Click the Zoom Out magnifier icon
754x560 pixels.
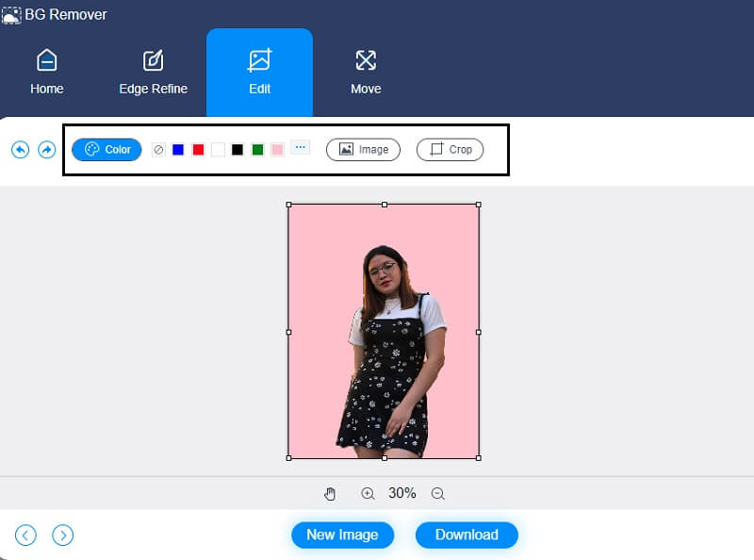(x=437, y=493)
